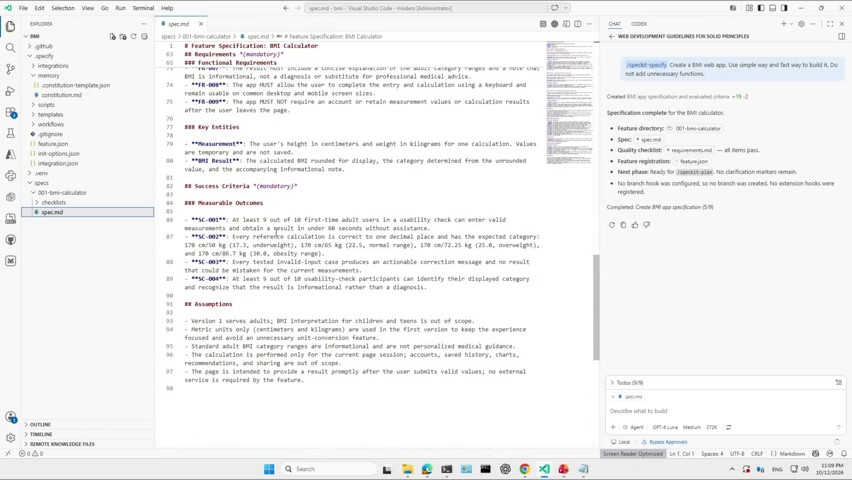
Task: Select Markdown language mode in status bar
Action: 788,453
